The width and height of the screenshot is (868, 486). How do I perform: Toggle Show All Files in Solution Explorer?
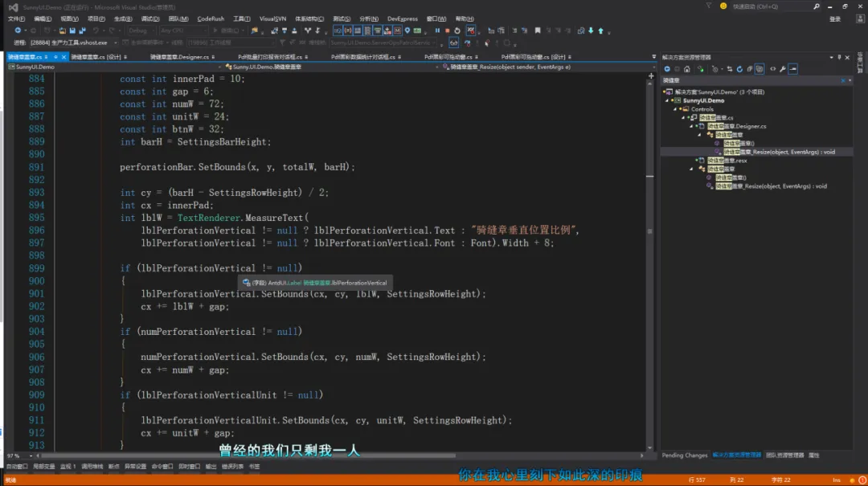(759, 69)
